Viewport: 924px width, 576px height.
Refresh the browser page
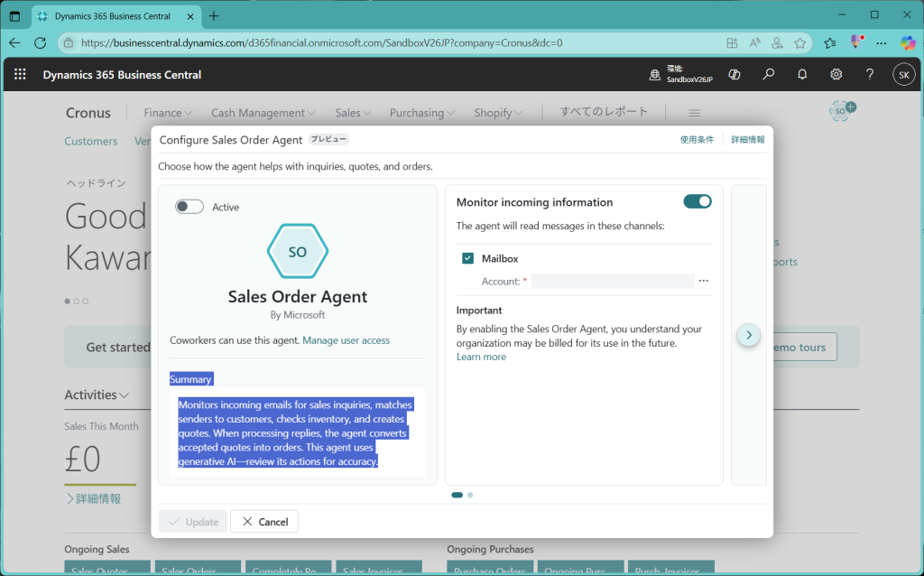click(40, 42)
